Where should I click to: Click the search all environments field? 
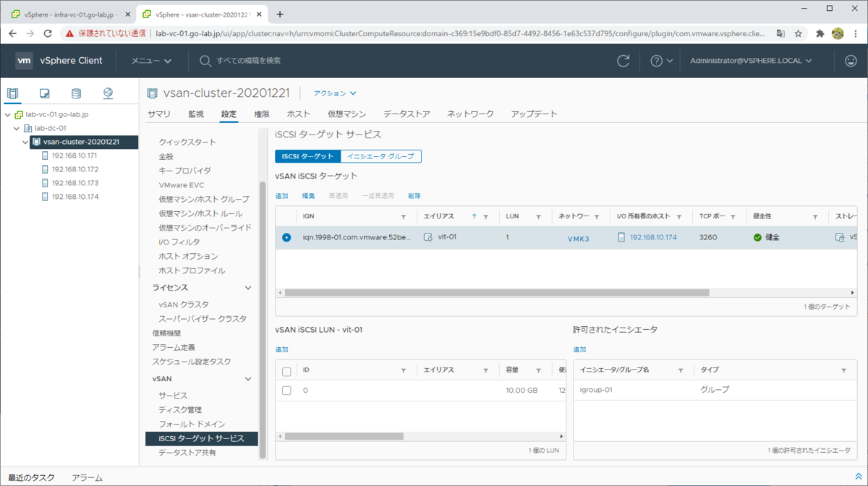pyautogui.click(x=249, y=61)
